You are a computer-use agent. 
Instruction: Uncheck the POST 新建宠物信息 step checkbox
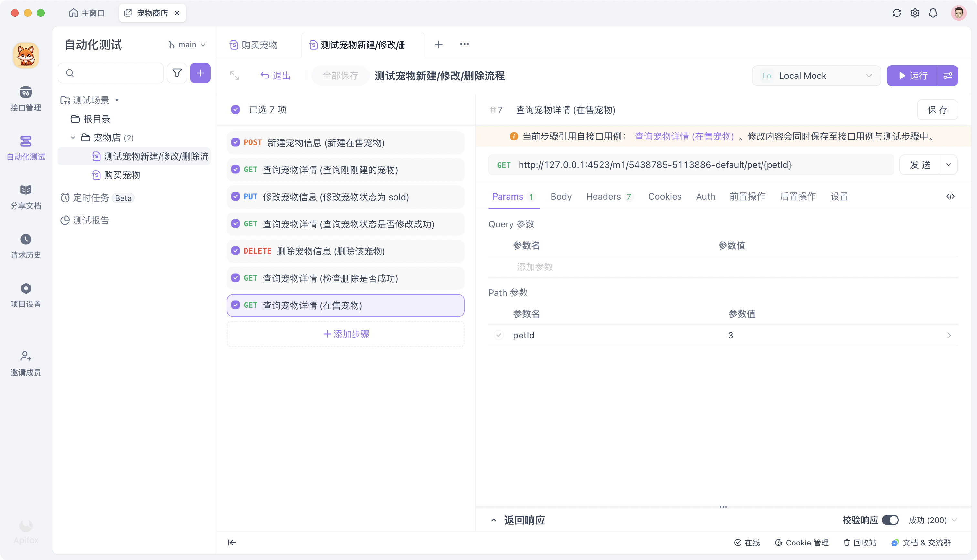pos(236,142)
